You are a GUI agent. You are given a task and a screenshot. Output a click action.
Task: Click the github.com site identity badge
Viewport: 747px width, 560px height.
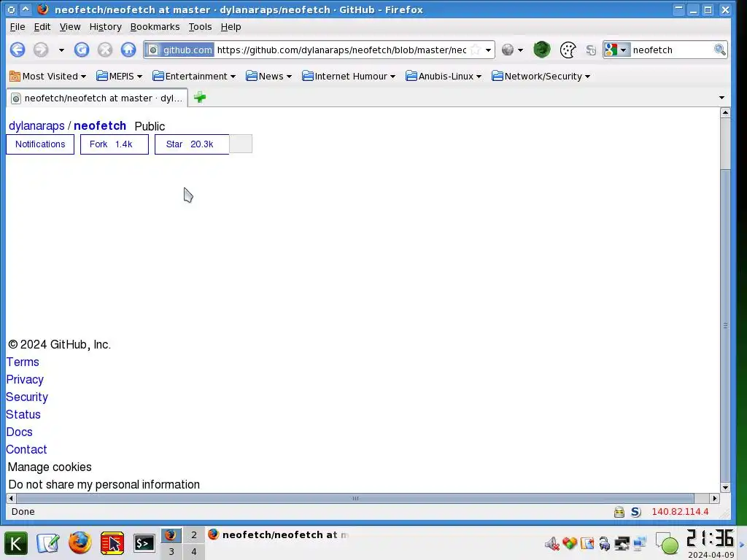click(179, 50)
